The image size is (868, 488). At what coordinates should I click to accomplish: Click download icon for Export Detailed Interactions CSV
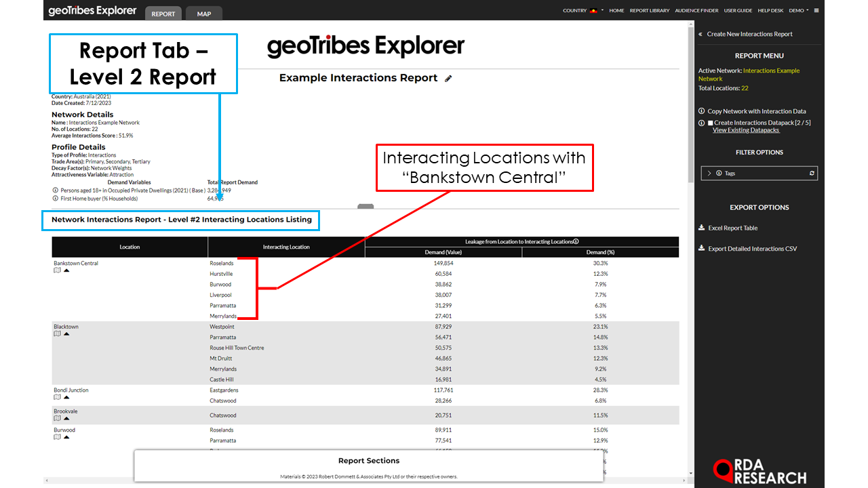pyautogui.click(x=701, y=249)
